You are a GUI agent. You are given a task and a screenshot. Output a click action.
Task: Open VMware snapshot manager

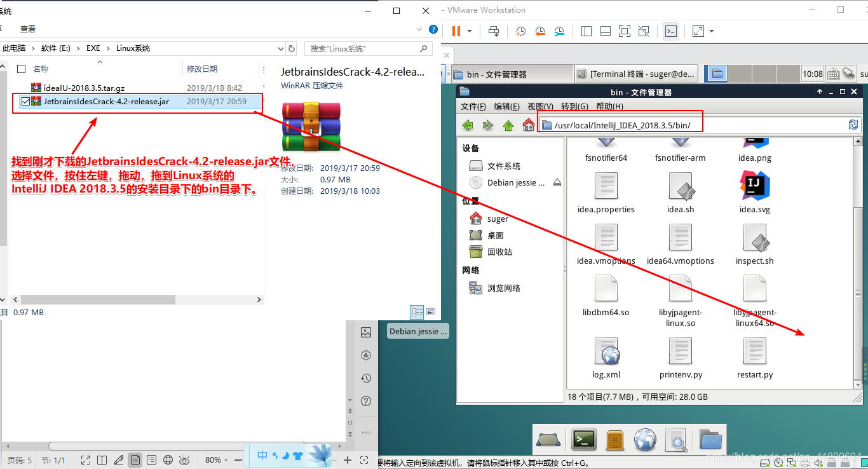point(559,31)
